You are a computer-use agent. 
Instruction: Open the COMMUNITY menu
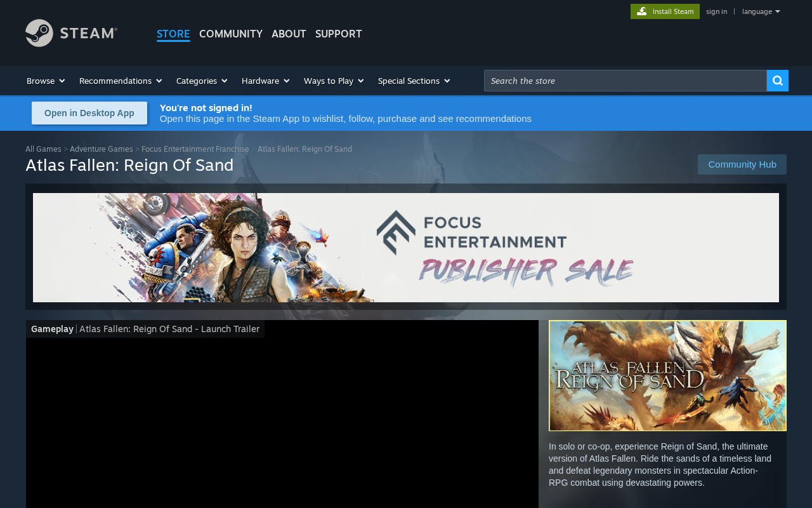coord(231,34)
